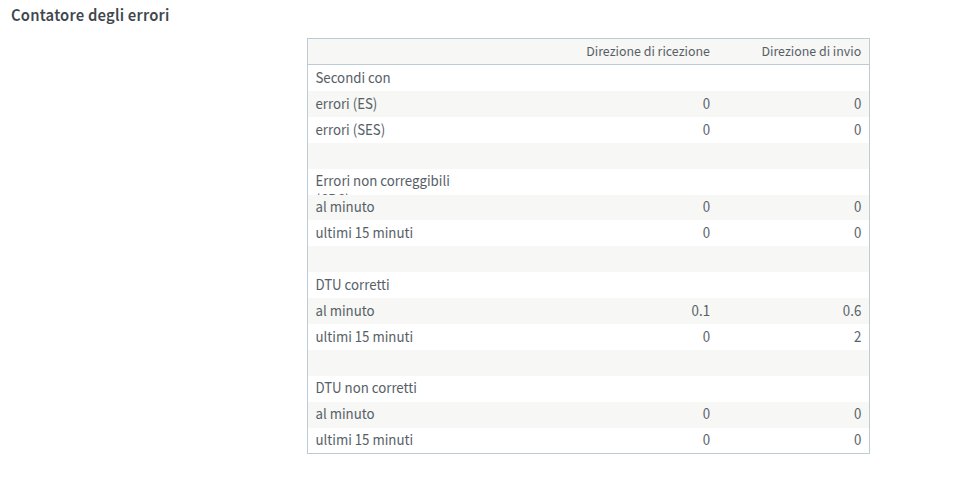Image resolution: width=962 pixels, height=477 pixels.
Task: Click errori (SES) send-direction value 0
Action: click(857, 130)
